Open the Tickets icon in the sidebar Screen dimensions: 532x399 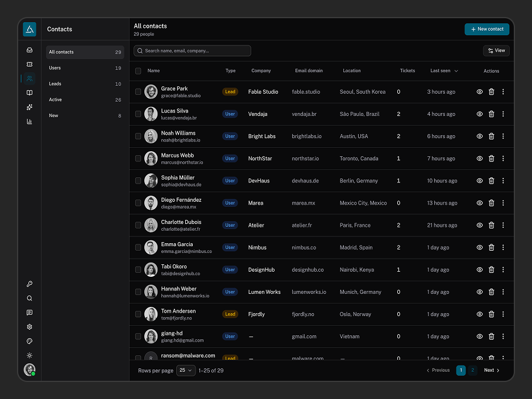[30, 64]
